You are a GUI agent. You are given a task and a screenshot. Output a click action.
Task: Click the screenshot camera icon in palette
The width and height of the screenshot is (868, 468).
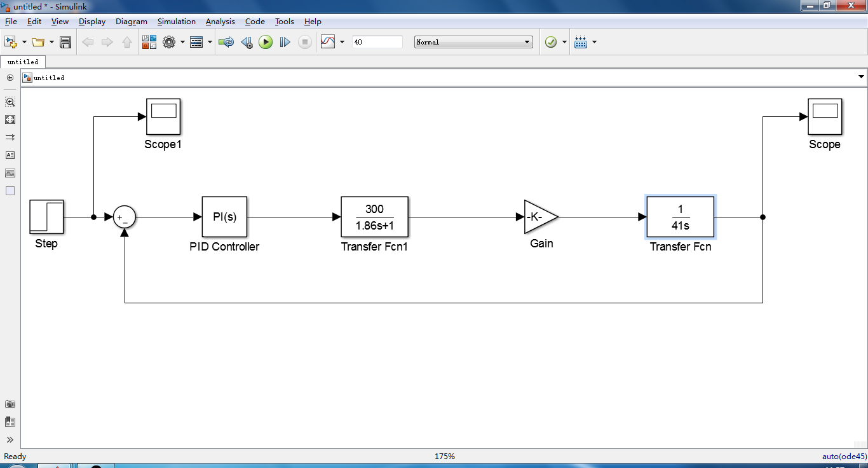click(10, 404)
